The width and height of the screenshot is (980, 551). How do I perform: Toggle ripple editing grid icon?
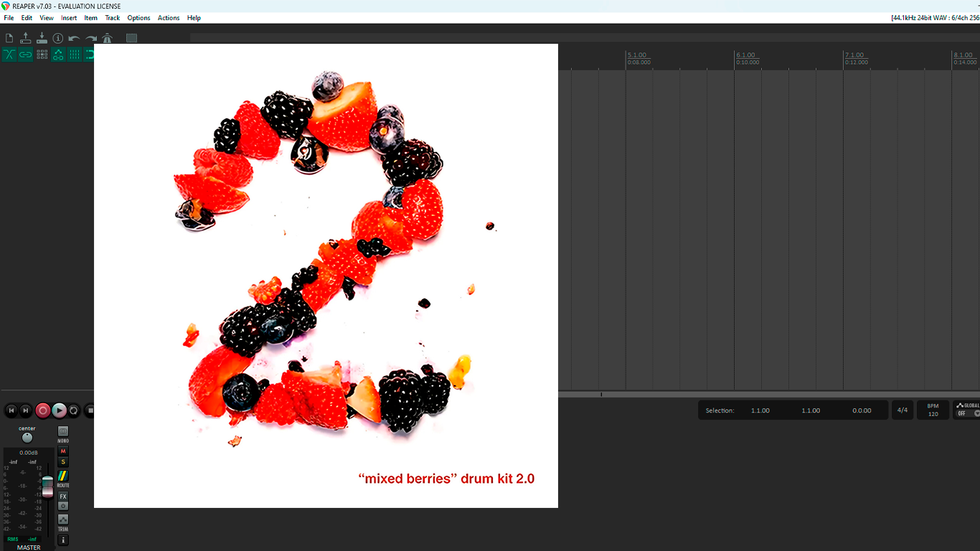pyautogui.click(x=42, y=55)
